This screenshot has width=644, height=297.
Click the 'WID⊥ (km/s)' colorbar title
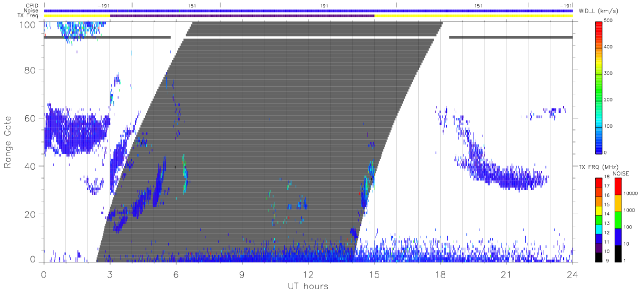pos(599,10)
